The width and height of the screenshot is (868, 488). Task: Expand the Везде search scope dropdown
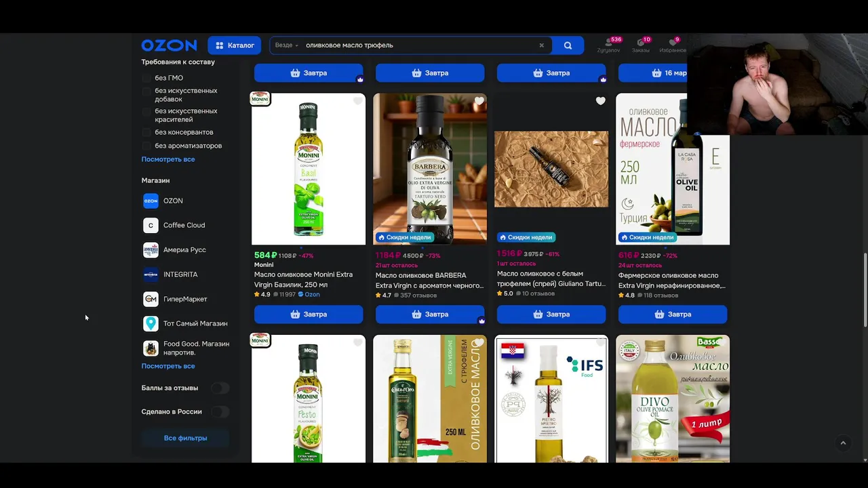tap(287, 45)
